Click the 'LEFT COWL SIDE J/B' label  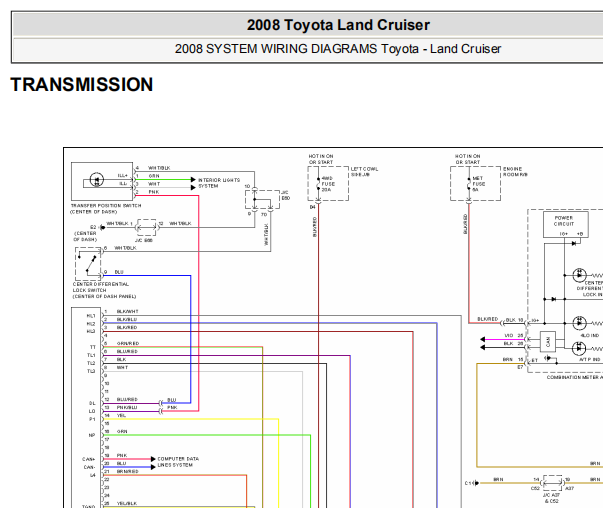point(364,172)
